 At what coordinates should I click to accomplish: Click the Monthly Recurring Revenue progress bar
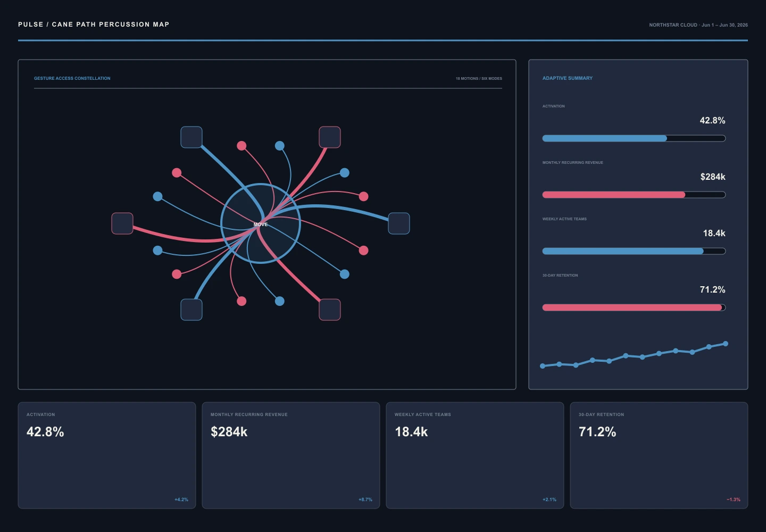634,195
